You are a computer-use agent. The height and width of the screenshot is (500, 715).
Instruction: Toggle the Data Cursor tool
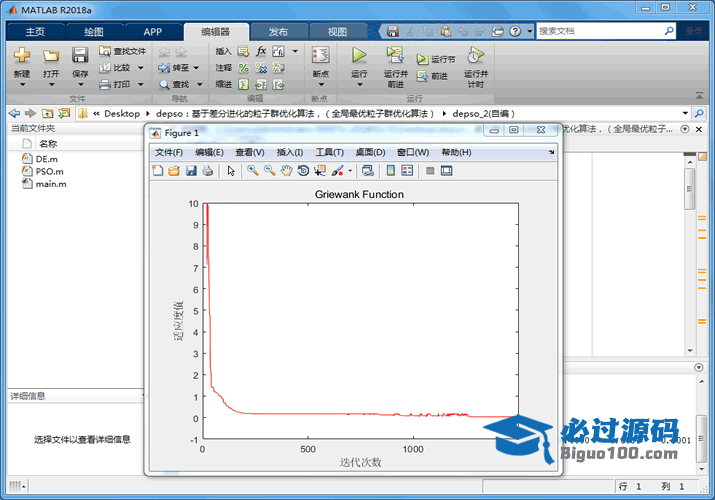coord(320,170)
